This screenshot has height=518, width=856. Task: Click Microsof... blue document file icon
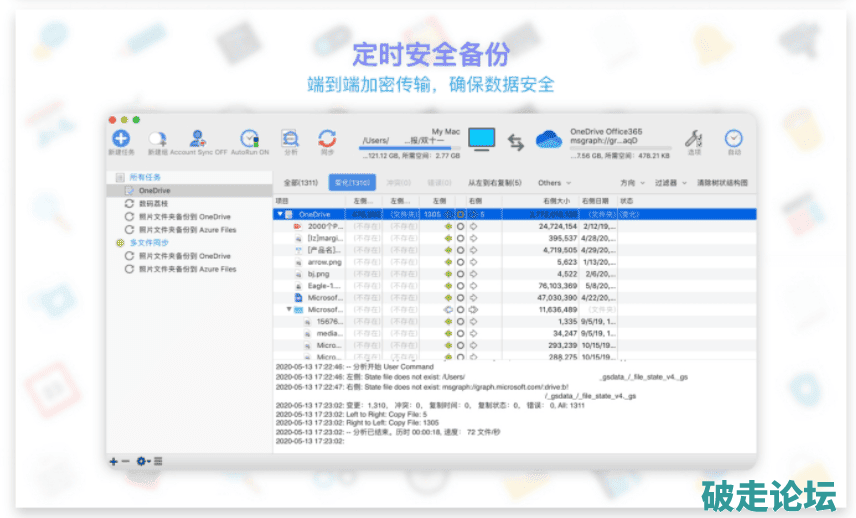click(x=298, y=297)
